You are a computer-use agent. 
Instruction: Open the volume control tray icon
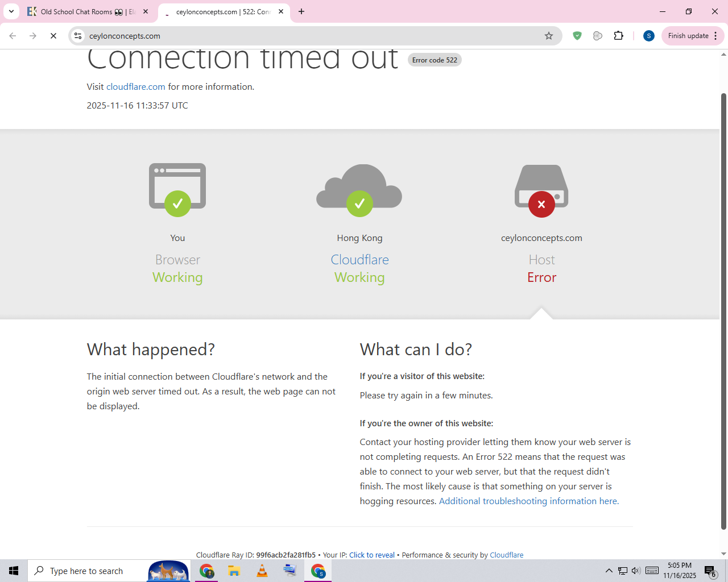point(636,571)
